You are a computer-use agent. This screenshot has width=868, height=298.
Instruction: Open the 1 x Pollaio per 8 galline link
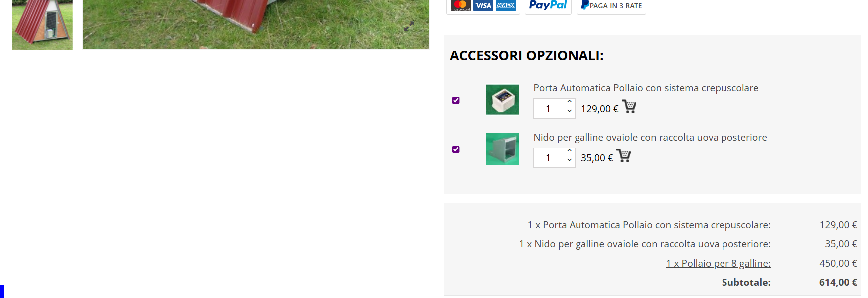pyautogui.click(x=719, y=263)
